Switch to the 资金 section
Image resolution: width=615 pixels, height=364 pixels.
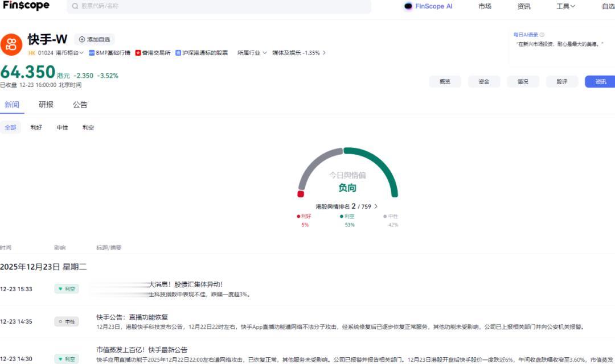(483, 81)
